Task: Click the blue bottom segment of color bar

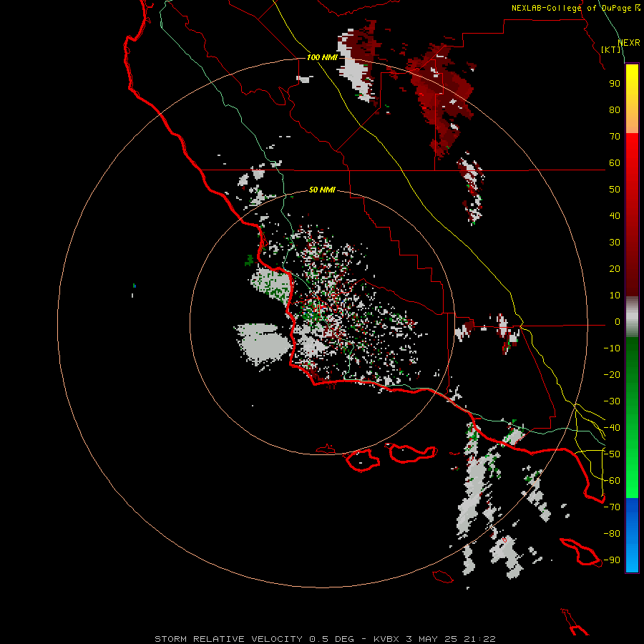Action: tap(632, 535)
